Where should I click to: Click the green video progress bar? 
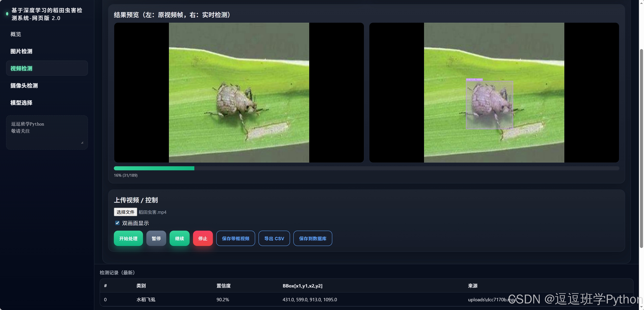pos(154,168)
